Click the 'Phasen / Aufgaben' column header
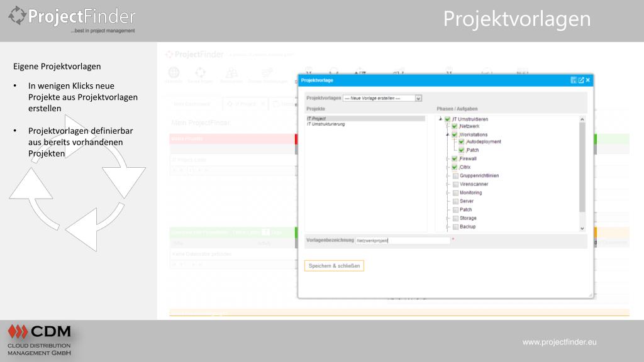 (x=457, y=109)
